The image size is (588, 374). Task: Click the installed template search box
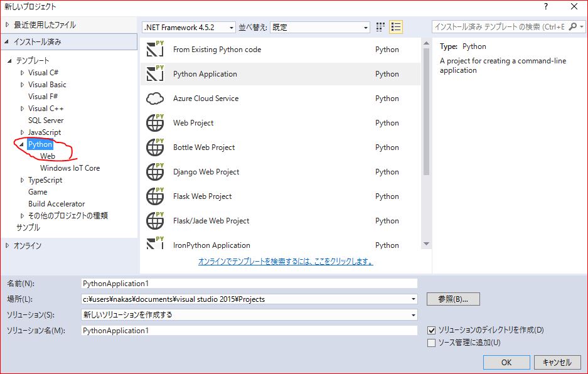point(500,26)
